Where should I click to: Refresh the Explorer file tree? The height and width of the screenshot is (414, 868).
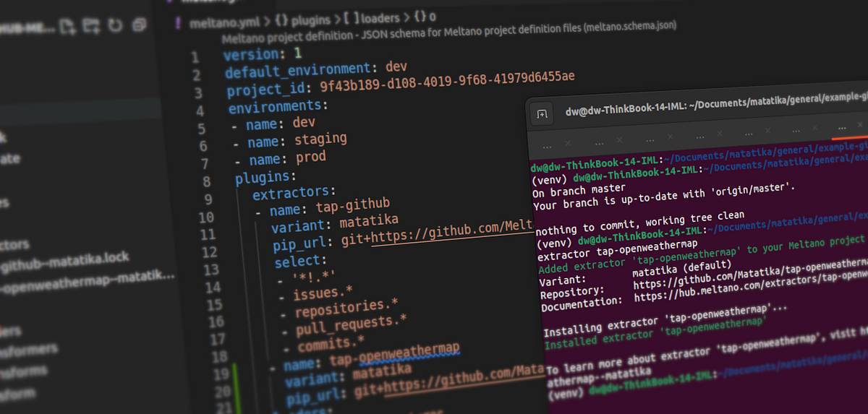click(115, 26)
